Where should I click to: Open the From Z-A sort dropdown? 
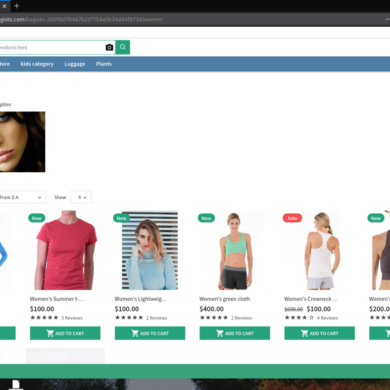tap(22, 197)
